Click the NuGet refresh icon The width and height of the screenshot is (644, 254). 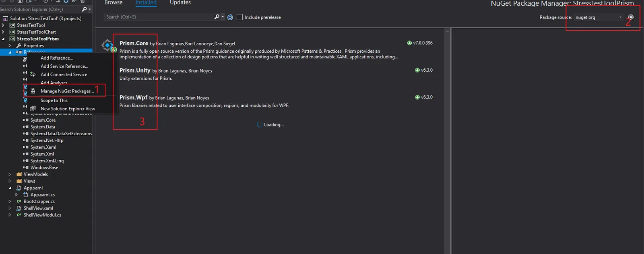pos(230,17)
